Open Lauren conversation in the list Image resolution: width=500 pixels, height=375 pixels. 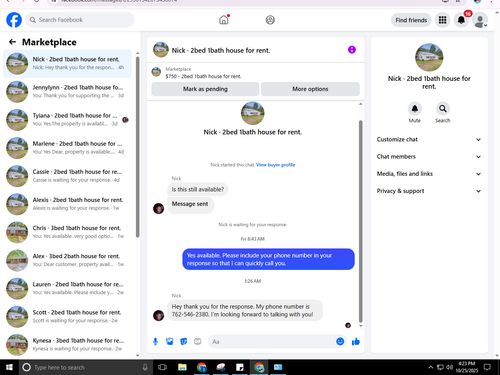(x=67, y=288)
